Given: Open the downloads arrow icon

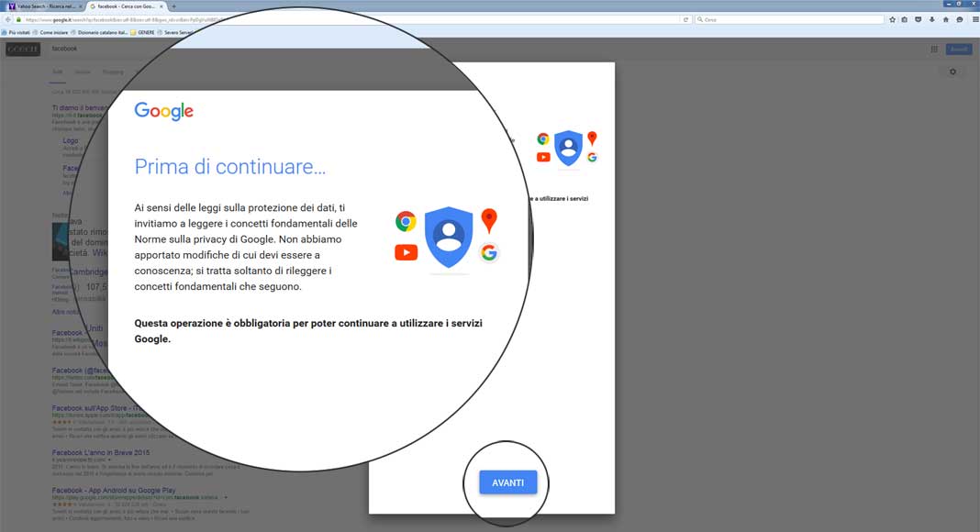Looking at the screenshot, I should click(932, 19).
